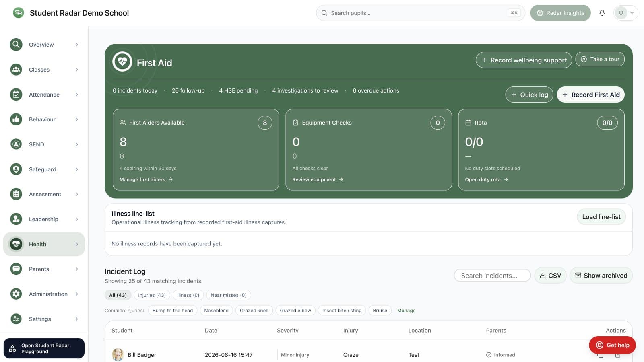
Task: Click the Rota calendar icon
Action: [x=468, y=123]
